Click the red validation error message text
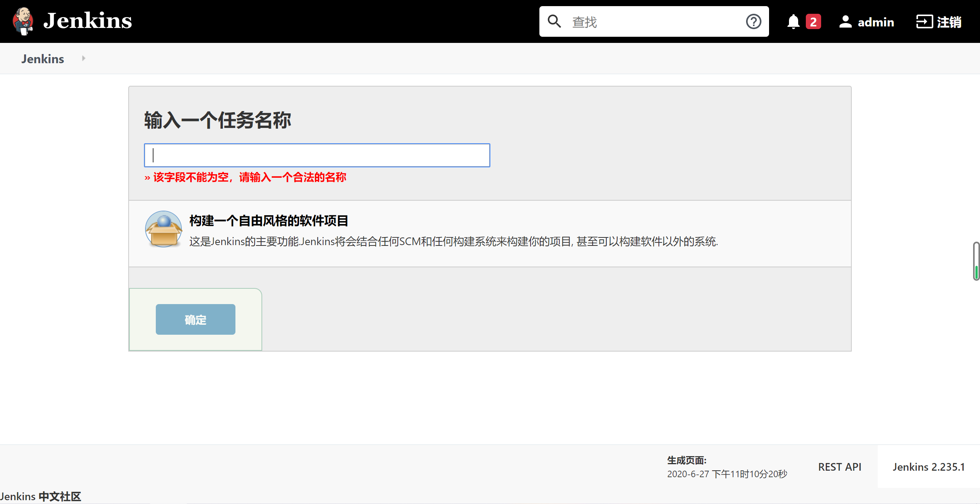Image resolution: width=980 pixels, height=504 pixels. (x=245, y=177)
